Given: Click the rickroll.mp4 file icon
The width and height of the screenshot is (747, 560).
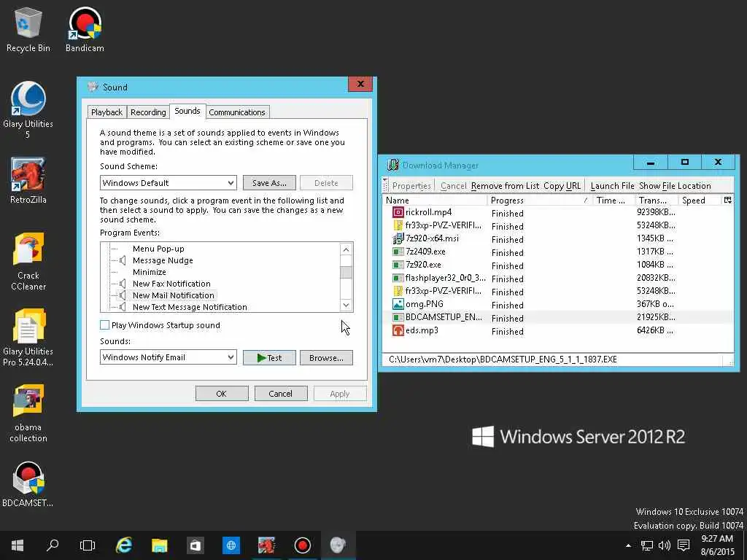Looking at the screenshot, I should coord(398,212).
